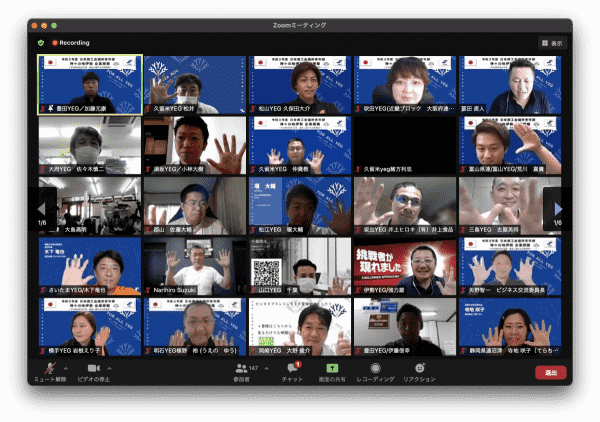Click the green encryption shield icon
Screen dimensions: 600x422
click(x=41, y=43)
